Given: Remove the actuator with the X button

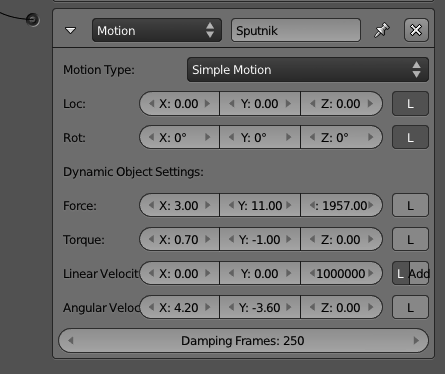Looking at the screenshot, I should pos(416,30).
